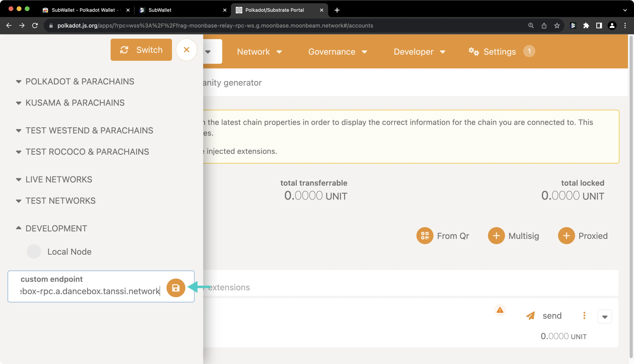Expand LIVE NETWORKS section
The height and width of the screenshot is (364, 634).
[54, 179]
